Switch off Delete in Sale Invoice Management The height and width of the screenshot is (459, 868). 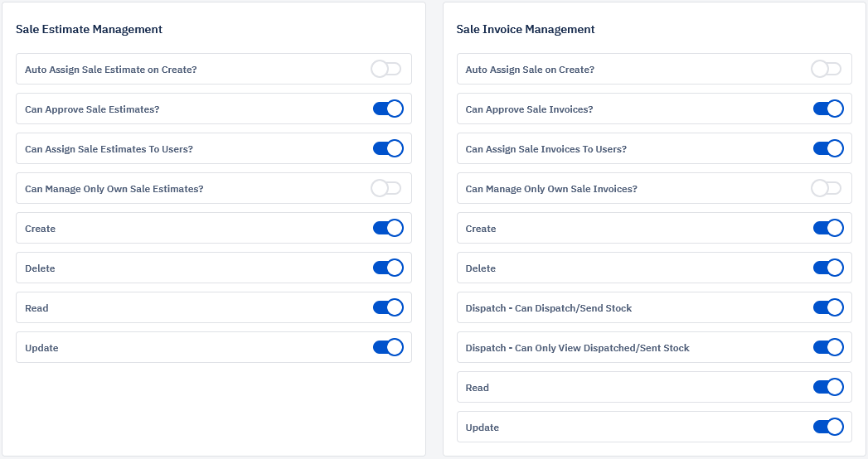(x=828, y=268)
